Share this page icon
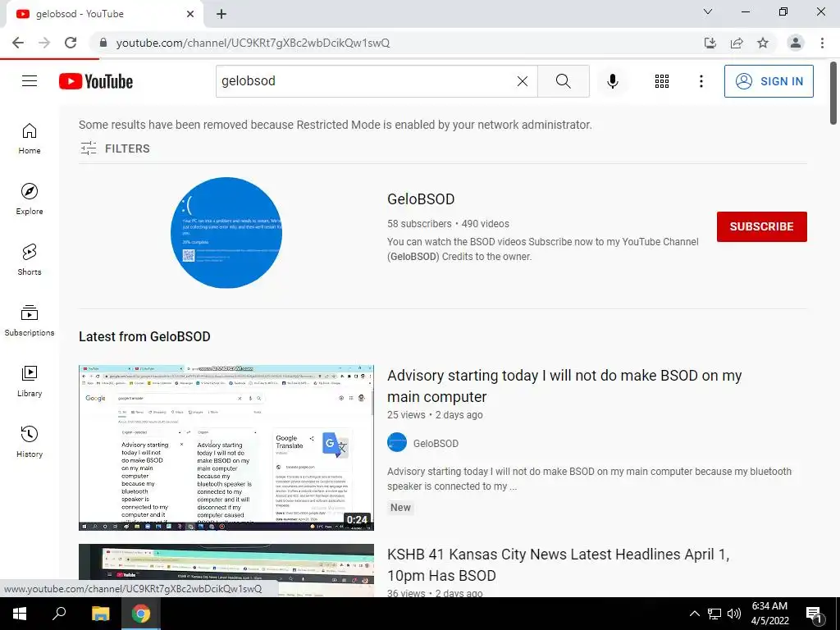Image resolution: width=840 pixels, height=630 pixels. pyautogui.click(x=737, y=43)
